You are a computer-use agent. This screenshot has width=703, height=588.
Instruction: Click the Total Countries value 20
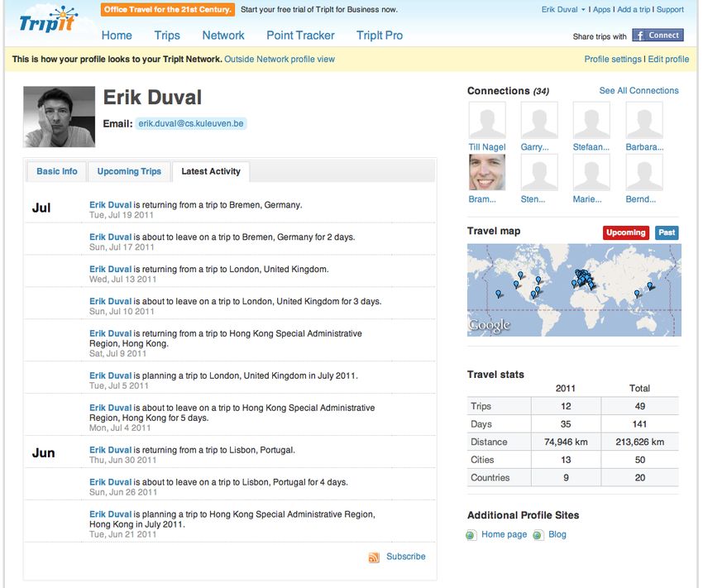640,478
